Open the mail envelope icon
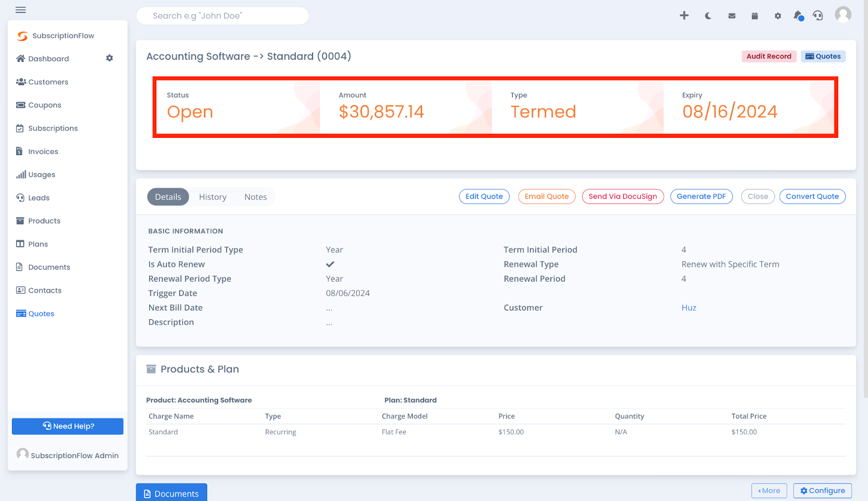Screen dimensions: 868x501 732,16
